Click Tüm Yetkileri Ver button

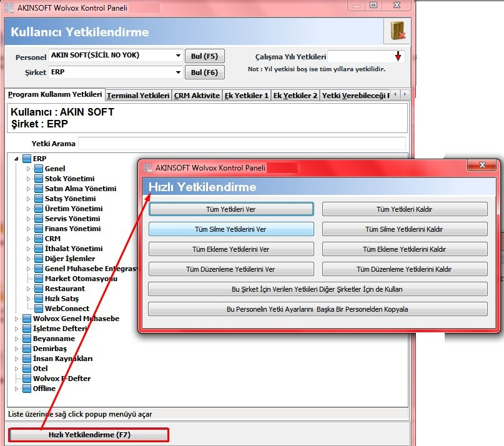click(x=231, y=209)
